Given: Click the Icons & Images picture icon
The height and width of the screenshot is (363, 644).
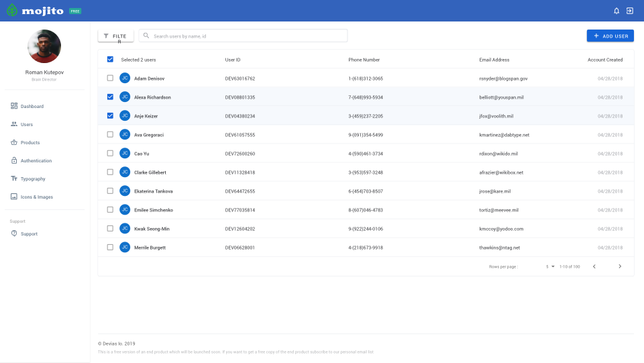Looking at the screenshot, I should pos(14,197).
